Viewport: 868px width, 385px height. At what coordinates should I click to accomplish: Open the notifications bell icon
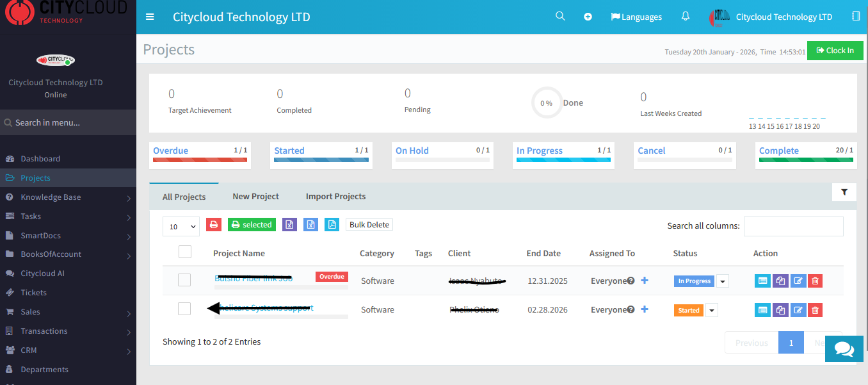686,17
